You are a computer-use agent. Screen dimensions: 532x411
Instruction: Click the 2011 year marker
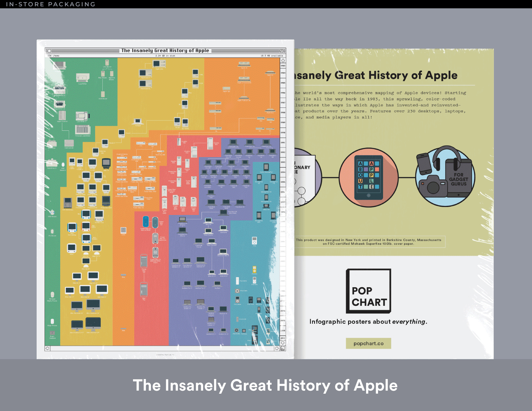[x=283, y=338]
